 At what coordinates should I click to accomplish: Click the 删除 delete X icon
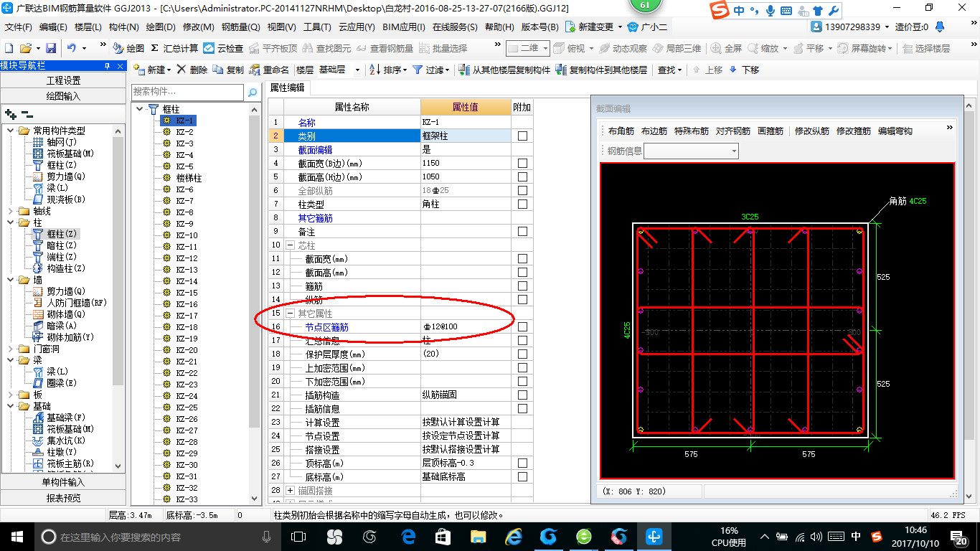(x=182, y=70)
